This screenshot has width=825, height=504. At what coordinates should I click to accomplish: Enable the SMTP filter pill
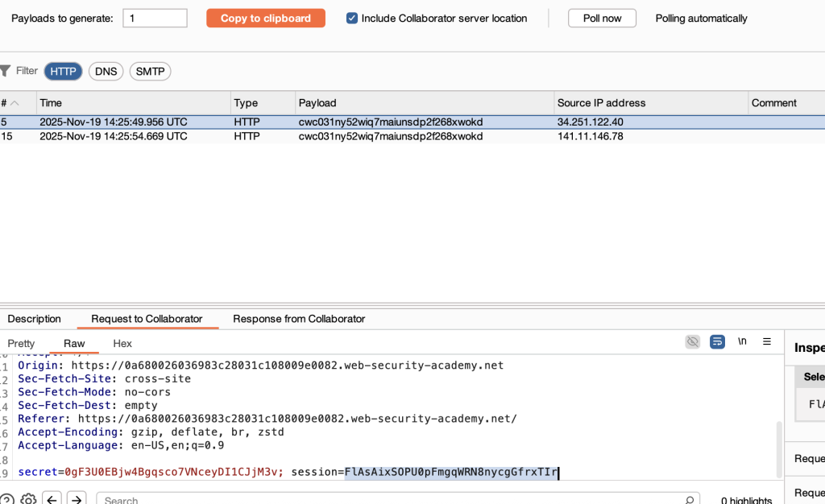point(150,72)
